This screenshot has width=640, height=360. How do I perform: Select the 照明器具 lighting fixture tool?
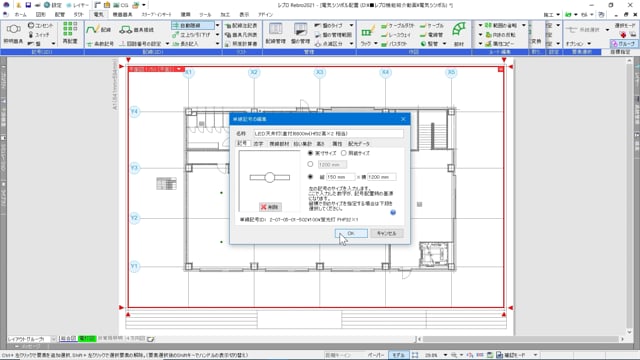point(13,34)
